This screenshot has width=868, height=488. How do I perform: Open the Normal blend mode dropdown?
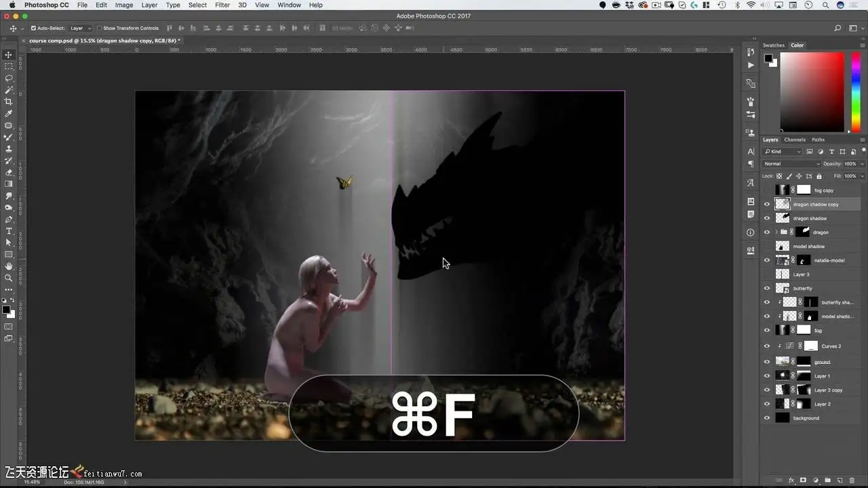tap(791, 164)
